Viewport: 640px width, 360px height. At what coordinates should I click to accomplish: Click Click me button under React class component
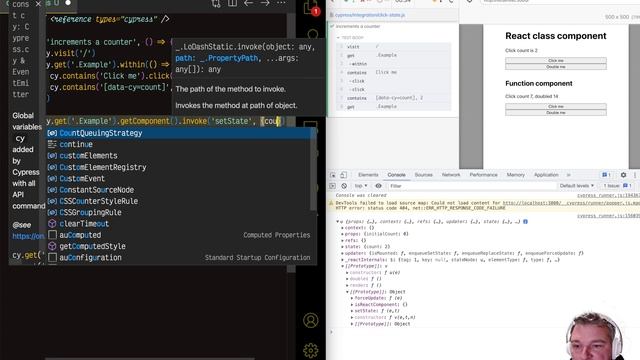click(x=556, y=60)
